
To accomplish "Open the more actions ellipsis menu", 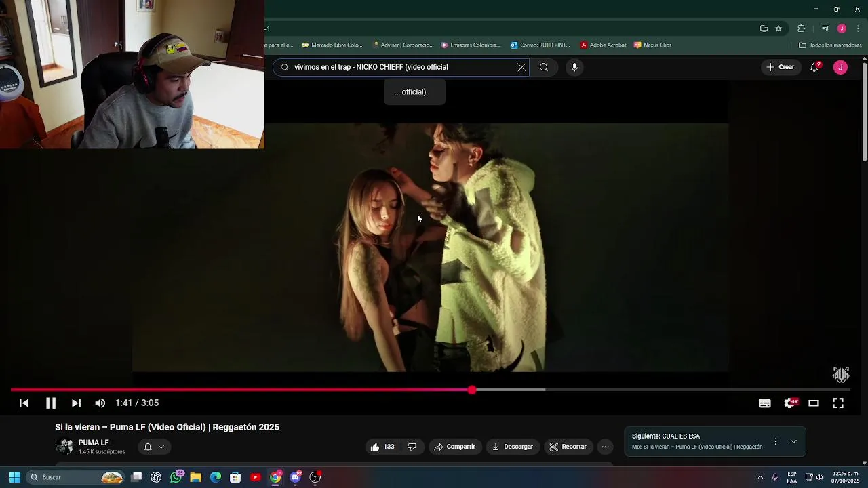I will [606, 447].
